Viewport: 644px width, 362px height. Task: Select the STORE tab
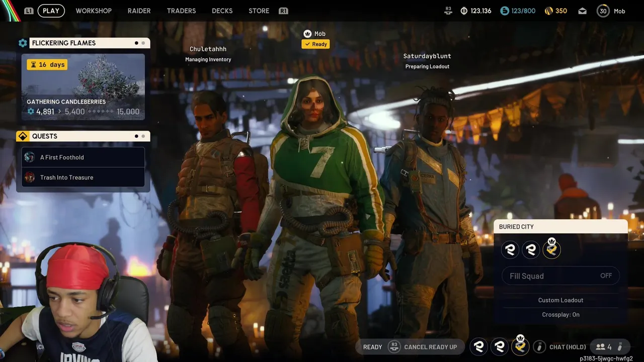pos(259,11)
